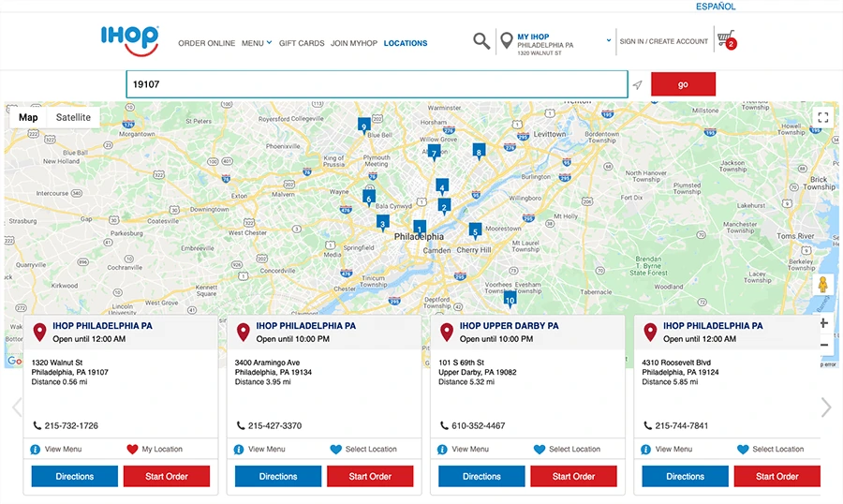The height and width of the screenshot is (504, 843).
Task: Call 215-427-3370 phone number
Action: click(274, 425)
